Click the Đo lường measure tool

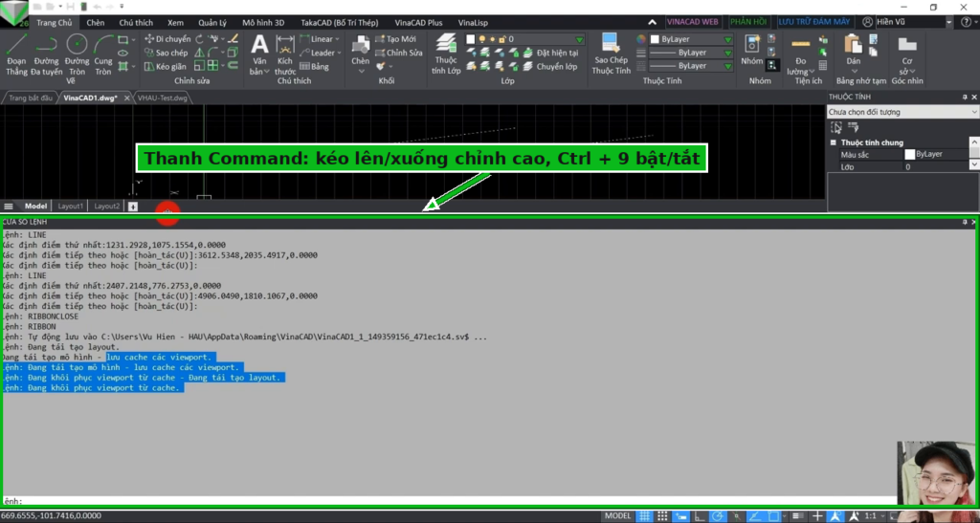[x=801, y=54]
